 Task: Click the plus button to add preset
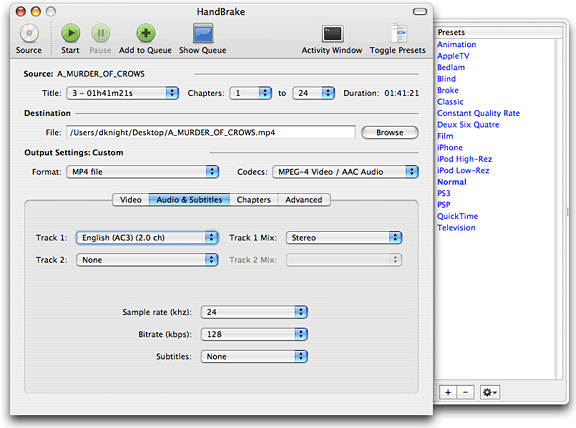click(x=448, y=392)
